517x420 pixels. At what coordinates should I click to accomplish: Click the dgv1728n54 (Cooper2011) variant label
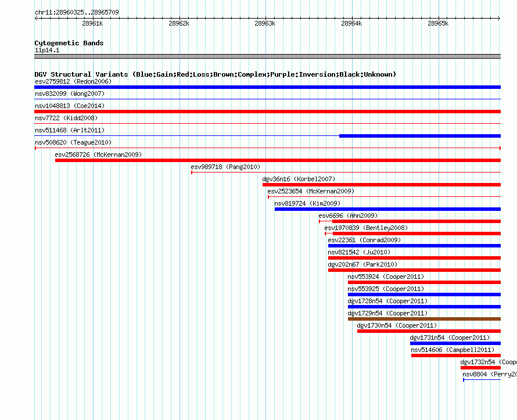387,301
